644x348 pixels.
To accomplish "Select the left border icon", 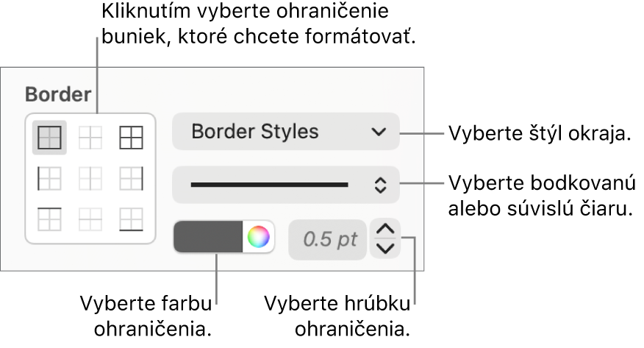I will point(49,178).
